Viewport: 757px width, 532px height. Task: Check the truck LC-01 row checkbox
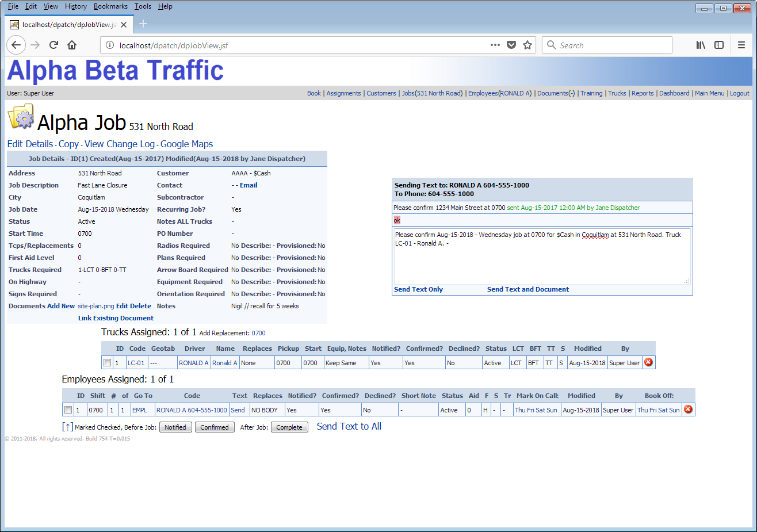107,363
